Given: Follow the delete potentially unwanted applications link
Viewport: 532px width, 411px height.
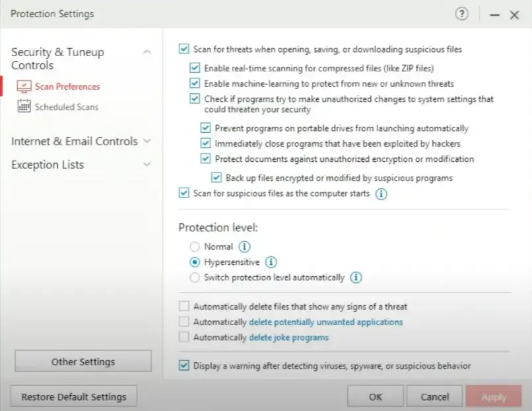Looking at the screenshot, I should [x=325, y=322].
